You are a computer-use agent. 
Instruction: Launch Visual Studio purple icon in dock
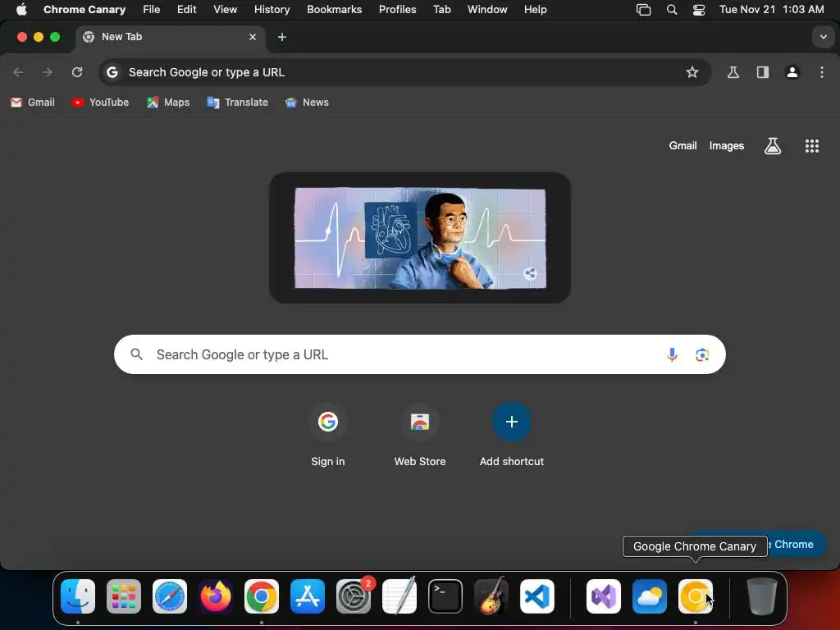click(x=604, y=596)
